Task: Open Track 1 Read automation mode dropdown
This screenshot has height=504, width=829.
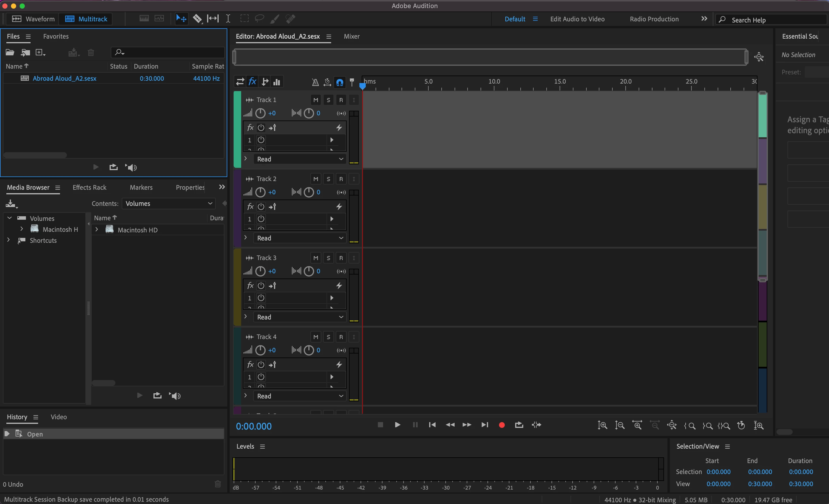Action: coord(299,159)
